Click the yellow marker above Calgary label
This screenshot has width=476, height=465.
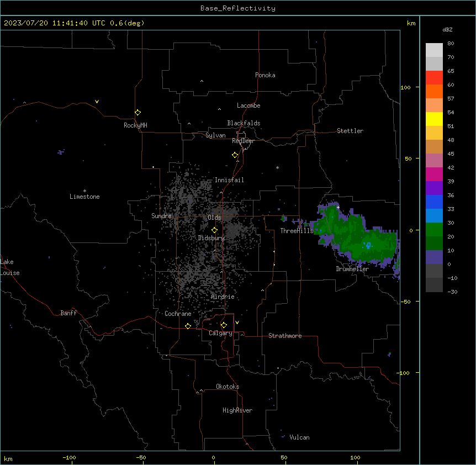pyautogui.click(x=224, y=325)
